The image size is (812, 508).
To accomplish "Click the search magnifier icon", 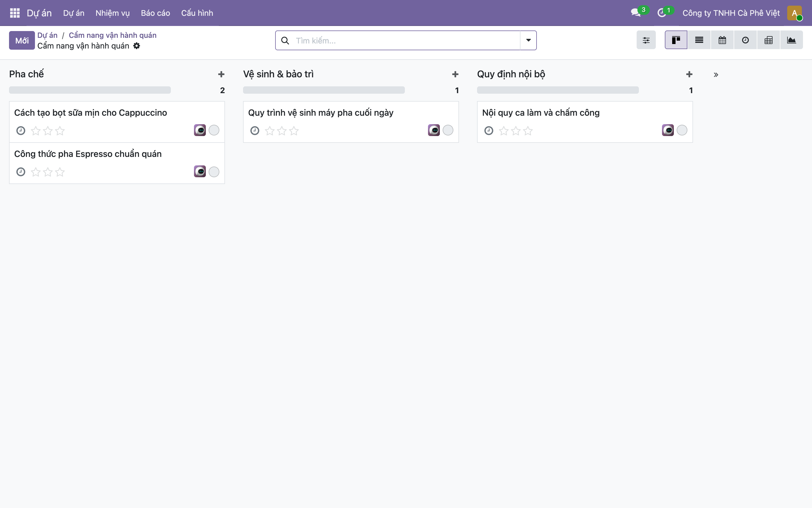I will pyautogui.click(x=285, y=40).
